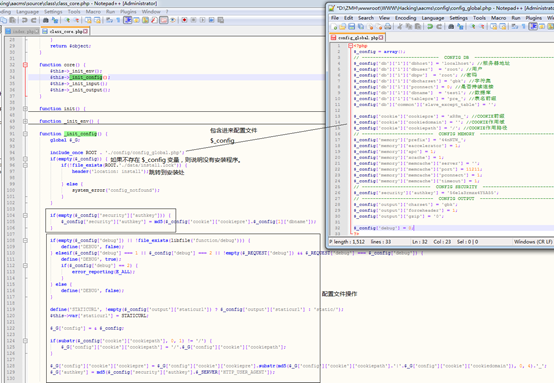Close class_core.php tab with its X
Screen dimensions: 554x383
86,31
